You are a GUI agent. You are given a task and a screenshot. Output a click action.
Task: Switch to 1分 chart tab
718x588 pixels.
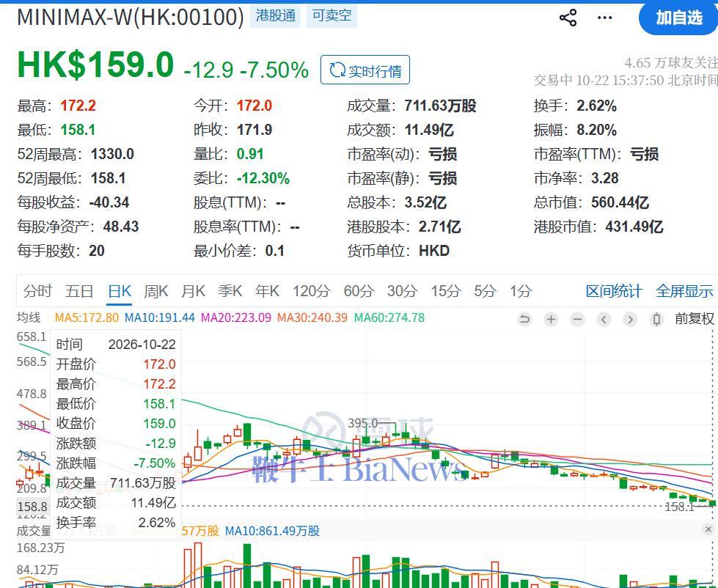(x=521, y=291)
